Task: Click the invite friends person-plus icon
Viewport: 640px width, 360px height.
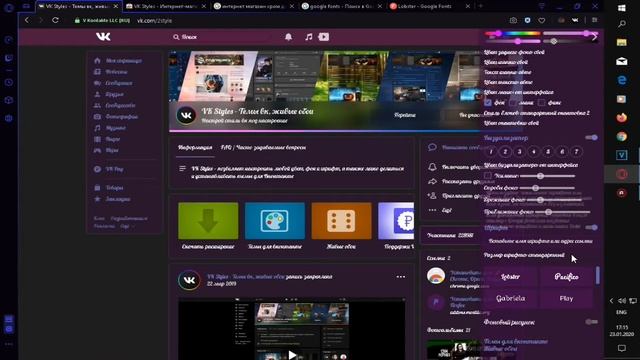Action: tap(432, 196)
